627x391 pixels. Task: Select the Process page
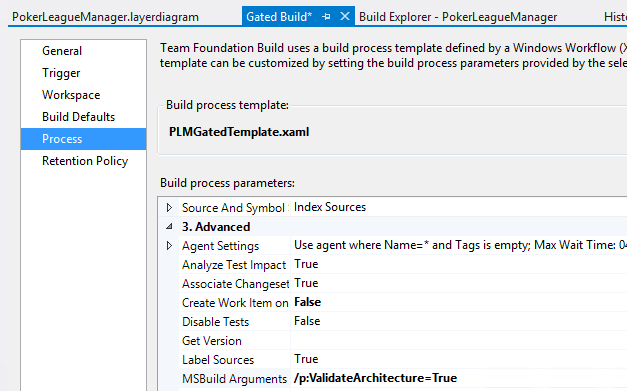84,139
